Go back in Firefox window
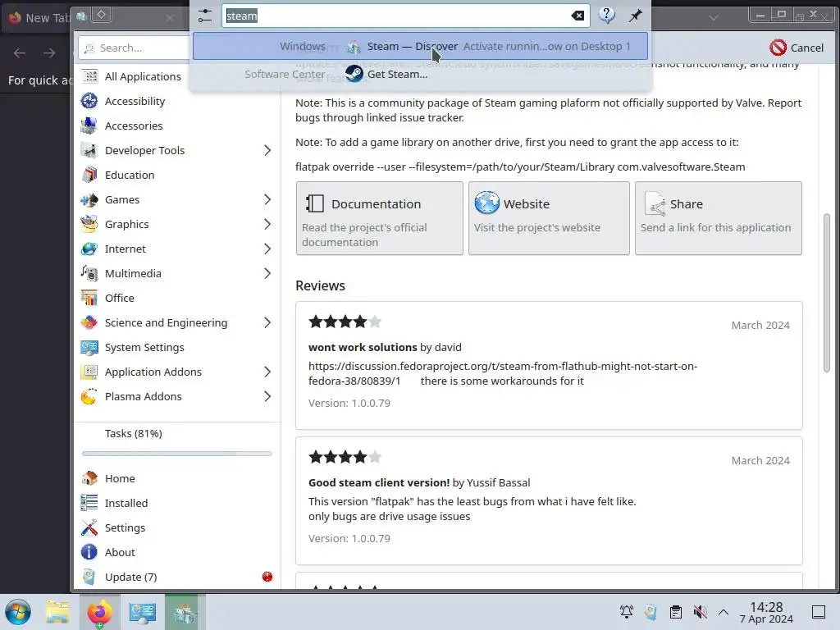Viewport: 840px width, 630px height. tap(20, 53)
